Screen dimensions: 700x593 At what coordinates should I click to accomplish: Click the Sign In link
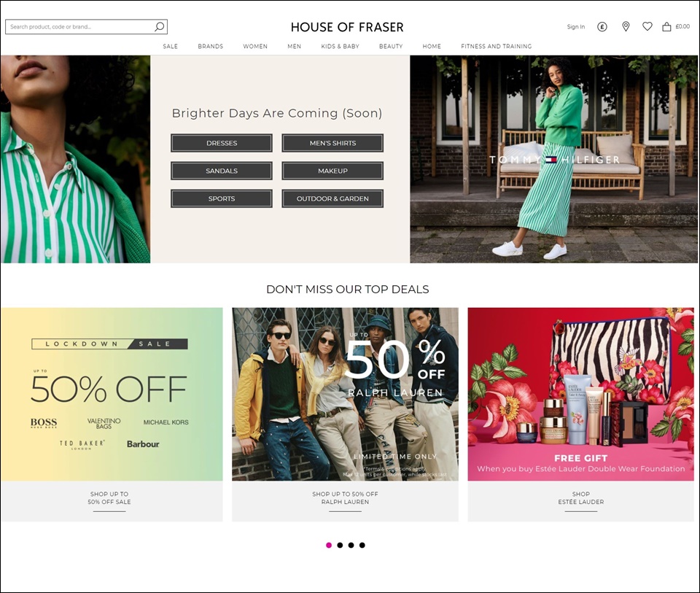(576, 27)
